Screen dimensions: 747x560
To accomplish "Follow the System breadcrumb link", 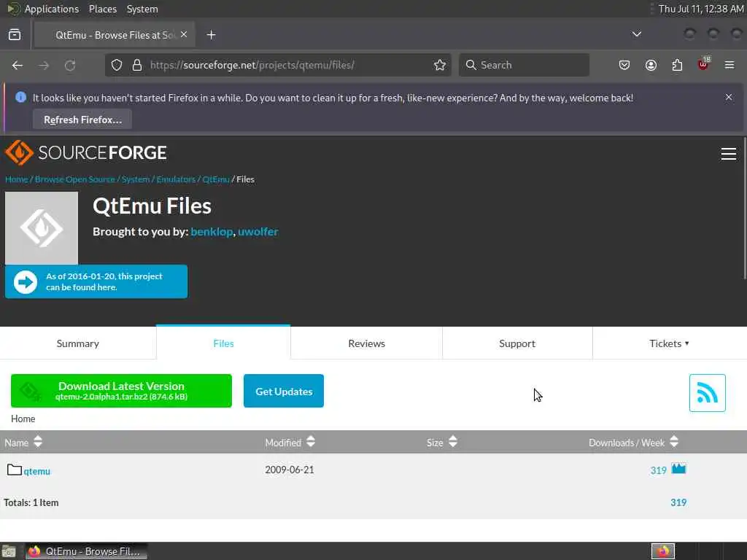I will 135,179.
